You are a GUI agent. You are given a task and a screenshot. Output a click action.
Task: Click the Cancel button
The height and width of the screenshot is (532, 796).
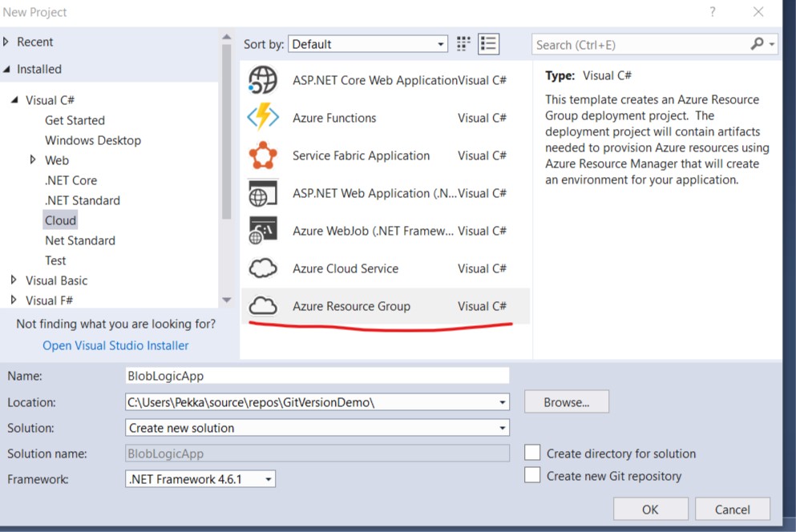coord(732,509)
